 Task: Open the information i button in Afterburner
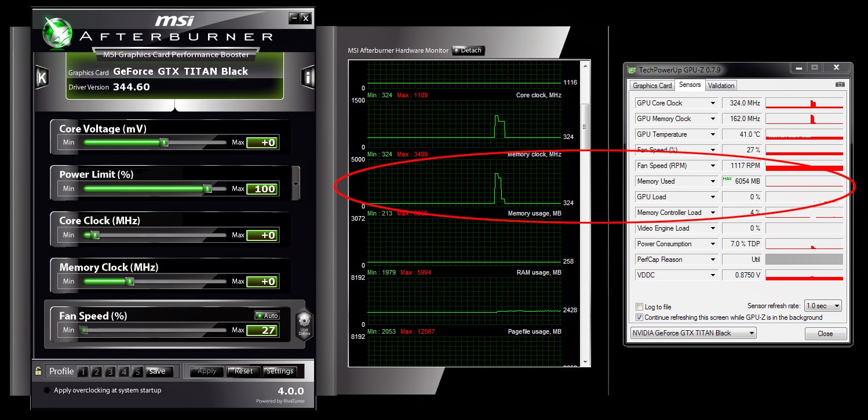coord(308,78)
